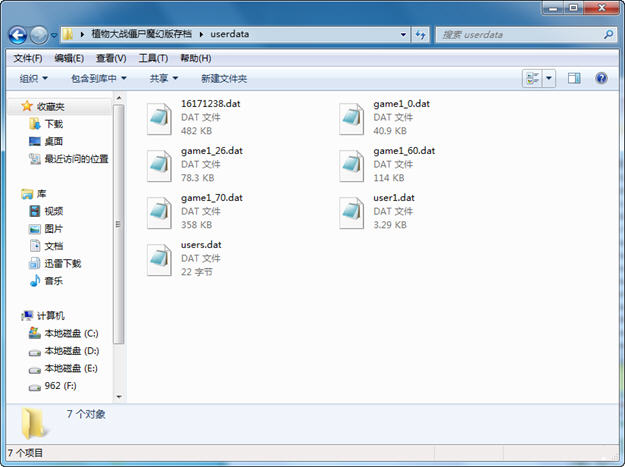Viewport: 625px width, 467px height.
Task: Select 最近访问的位置 in favorites
Action: point(77,159)
